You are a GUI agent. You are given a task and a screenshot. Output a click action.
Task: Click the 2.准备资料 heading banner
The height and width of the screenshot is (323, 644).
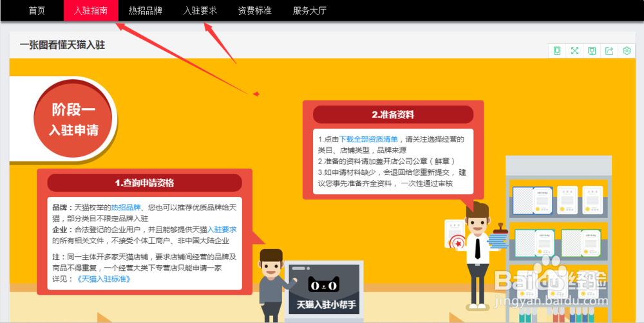[393, 115]
